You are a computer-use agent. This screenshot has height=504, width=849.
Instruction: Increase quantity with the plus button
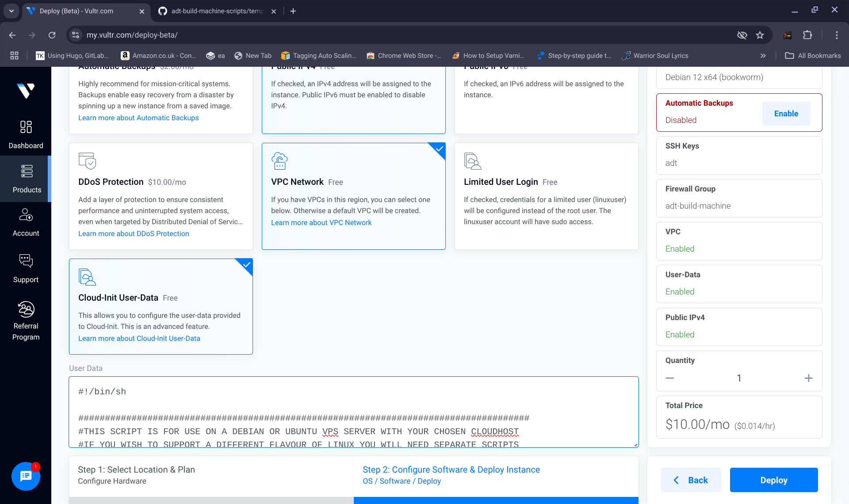point(808,378)
